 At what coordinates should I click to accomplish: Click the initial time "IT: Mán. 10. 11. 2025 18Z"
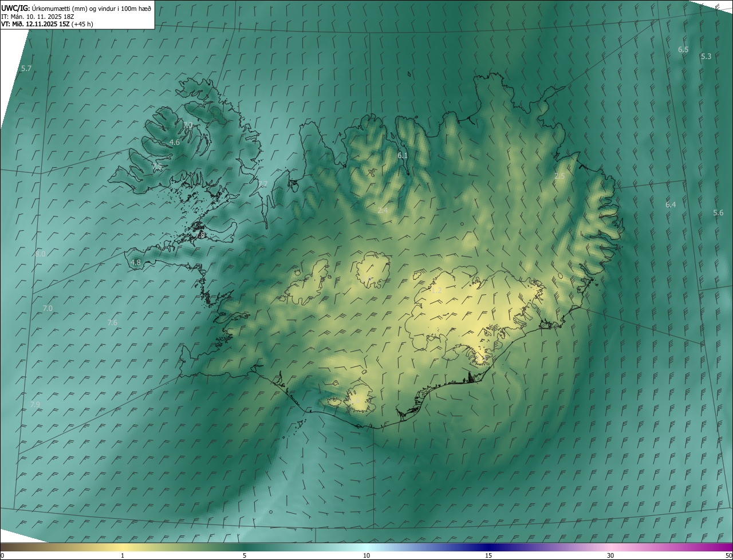click(x=38, y=17)
